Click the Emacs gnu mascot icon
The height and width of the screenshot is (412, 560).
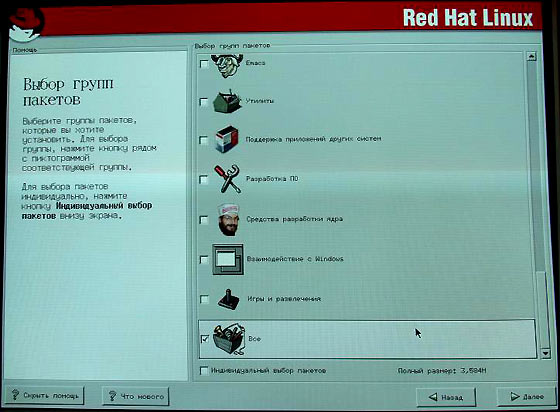227,65
